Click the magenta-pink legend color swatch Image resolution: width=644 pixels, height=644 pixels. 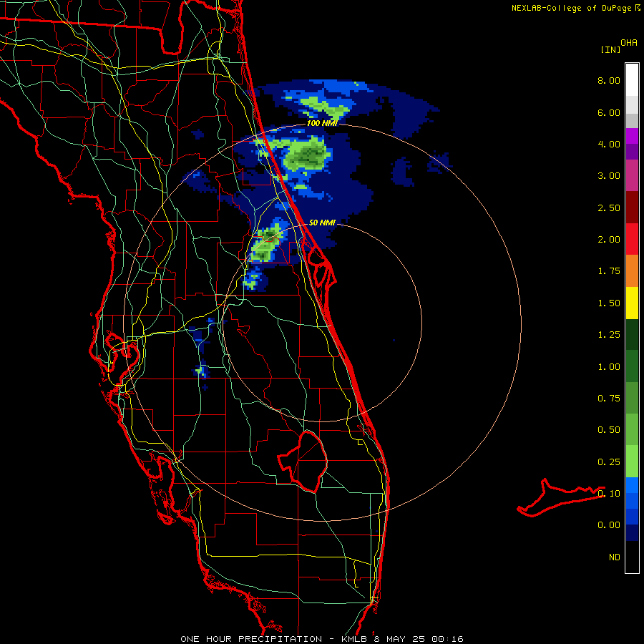tap(632, 175)
